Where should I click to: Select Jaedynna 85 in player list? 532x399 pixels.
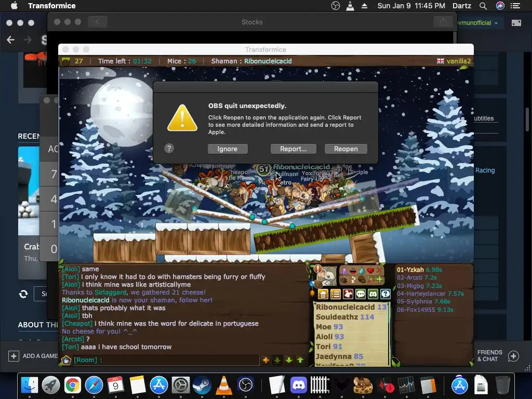point(339,356)
